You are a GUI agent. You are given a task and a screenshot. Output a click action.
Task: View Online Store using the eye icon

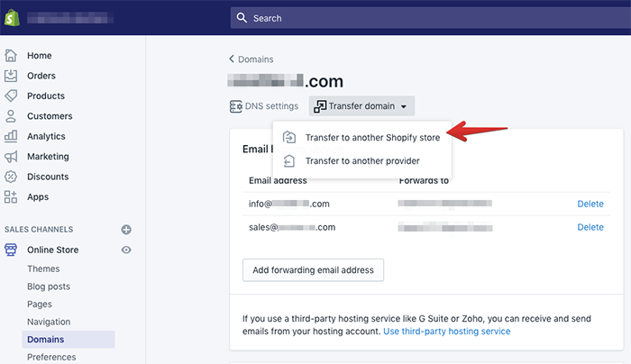(x=126, y=250)
